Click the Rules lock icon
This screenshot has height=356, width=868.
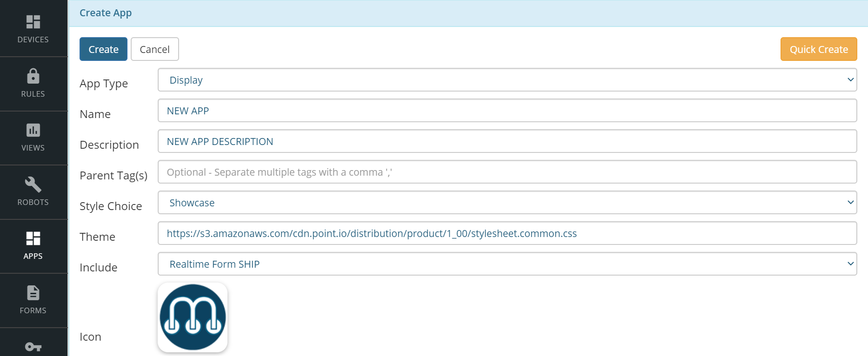[x=33, y=76]
